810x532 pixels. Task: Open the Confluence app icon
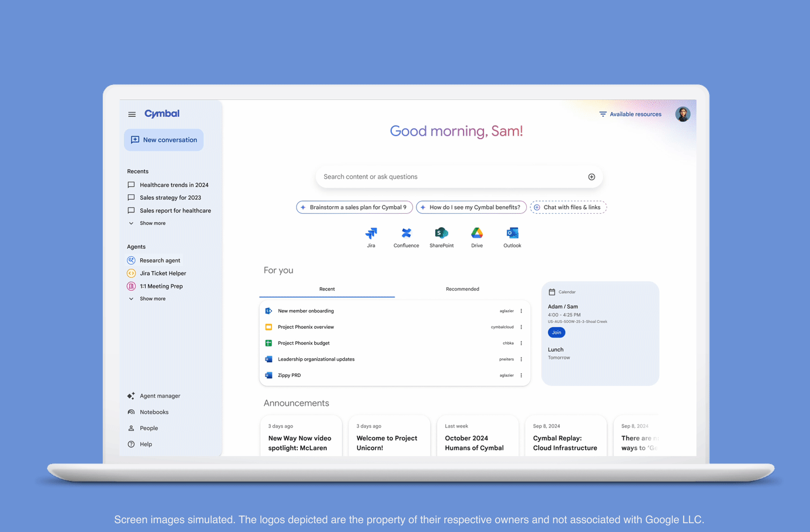(406, 233)
